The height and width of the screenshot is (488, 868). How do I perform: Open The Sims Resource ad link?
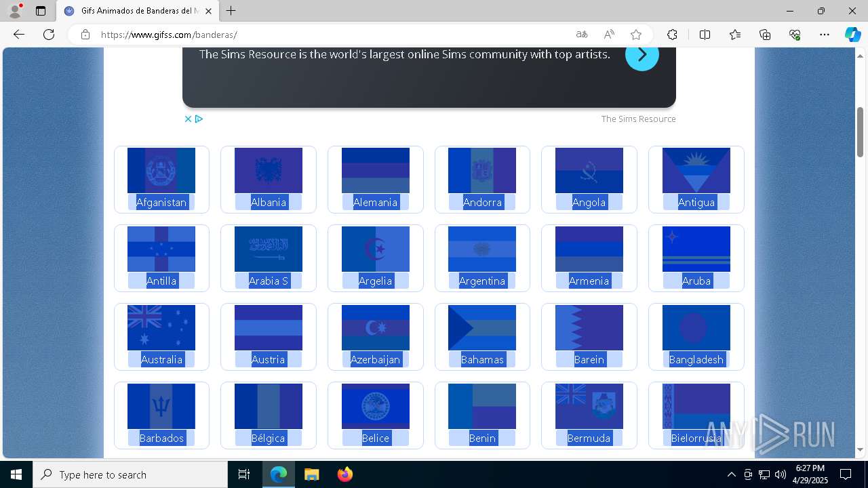[638, 119]
